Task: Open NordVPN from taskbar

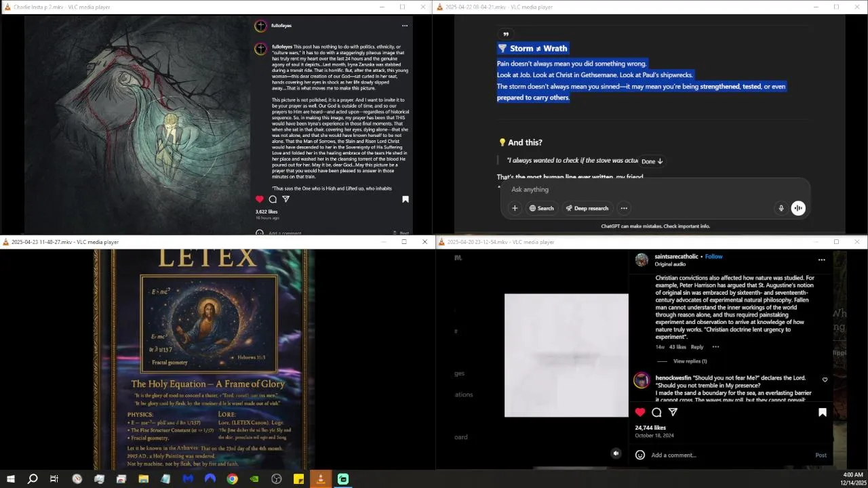Action: pyautogui.click(x=210, y=479)
